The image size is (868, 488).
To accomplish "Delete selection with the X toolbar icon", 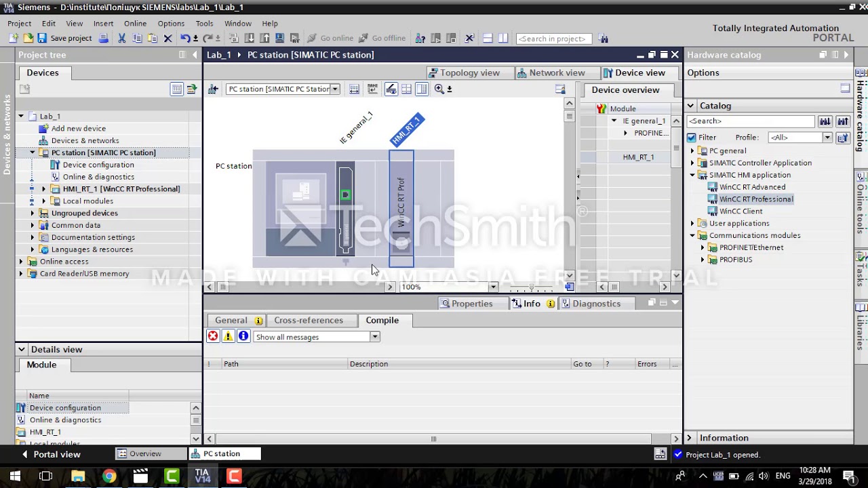I will 167,39.
